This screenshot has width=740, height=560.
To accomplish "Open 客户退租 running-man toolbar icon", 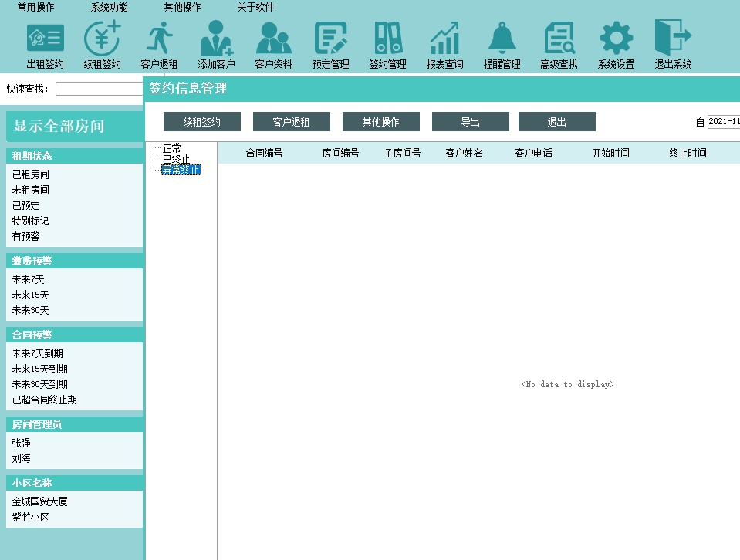I will [159, 39].
